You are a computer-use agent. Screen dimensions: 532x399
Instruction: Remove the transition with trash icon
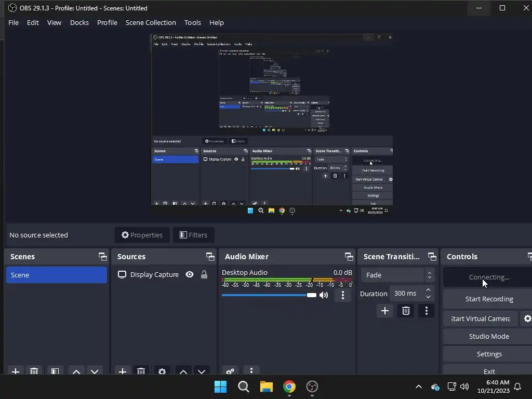(x=406, y=311)
